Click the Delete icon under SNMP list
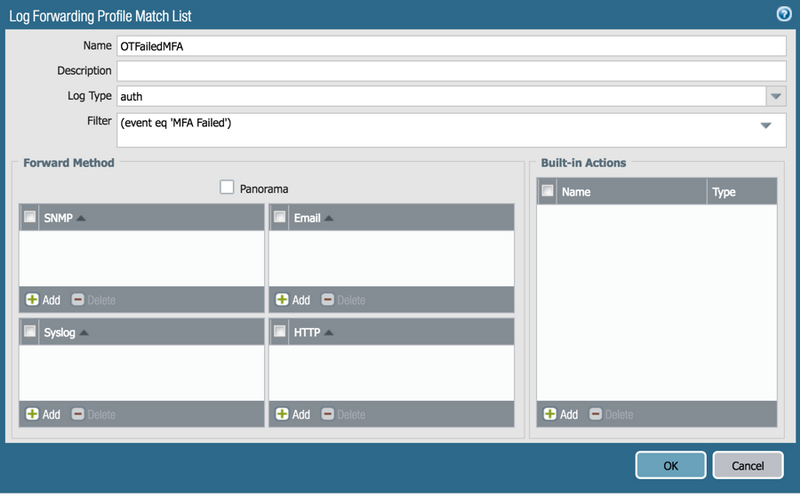The width and height of the screenshot is (800, 494). point(78,300)
